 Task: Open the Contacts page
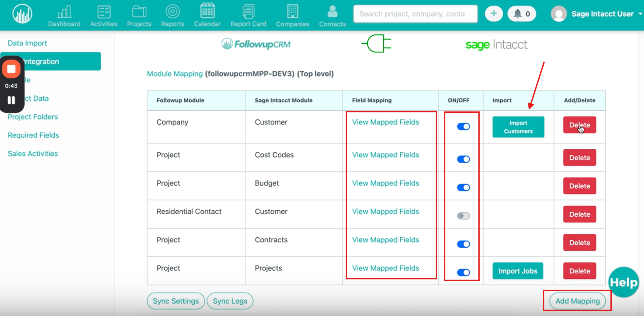pyautogui.click(x=332, y=16)
